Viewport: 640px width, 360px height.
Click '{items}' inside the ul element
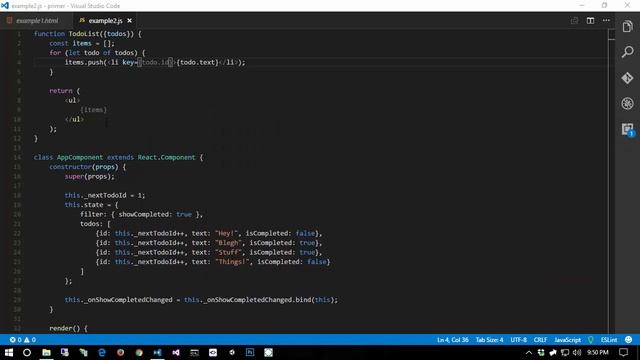coord(93,110)
